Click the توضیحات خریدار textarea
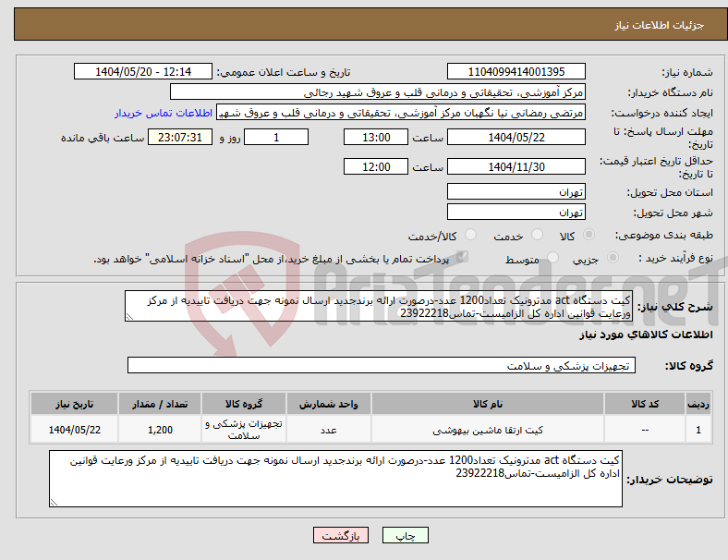Image resolution: width=728 pixels, height=560 pixels. pyautogui.click(x=335, y=479)
